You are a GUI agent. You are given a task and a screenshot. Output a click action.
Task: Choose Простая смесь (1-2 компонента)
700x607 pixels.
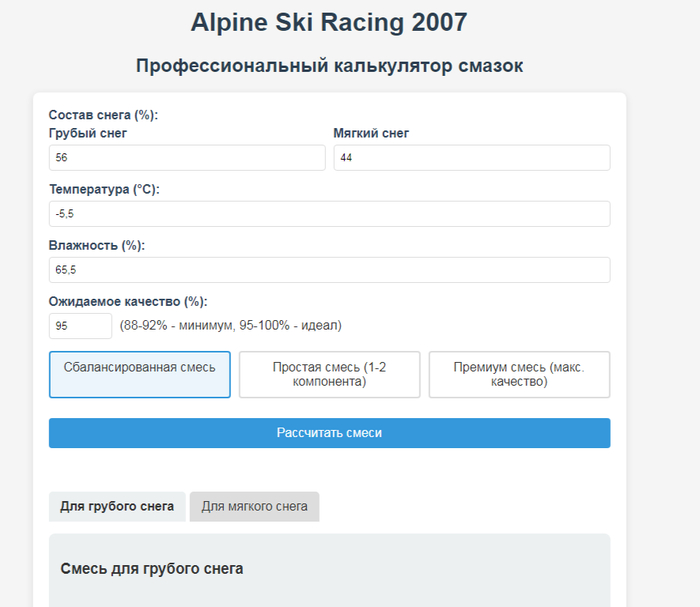[x=329, y=374]
